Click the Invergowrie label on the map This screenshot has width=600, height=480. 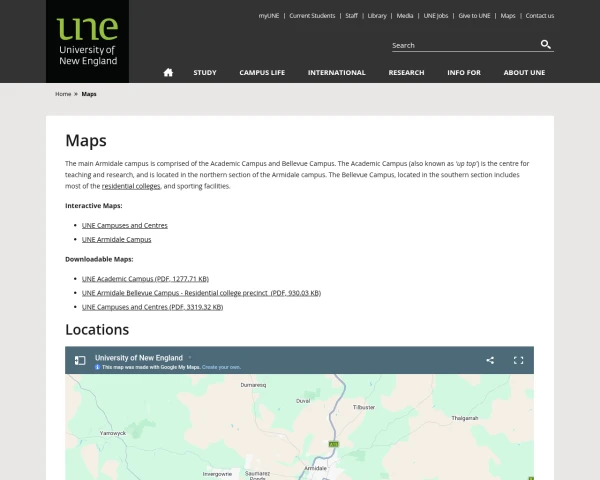point(217,474)
